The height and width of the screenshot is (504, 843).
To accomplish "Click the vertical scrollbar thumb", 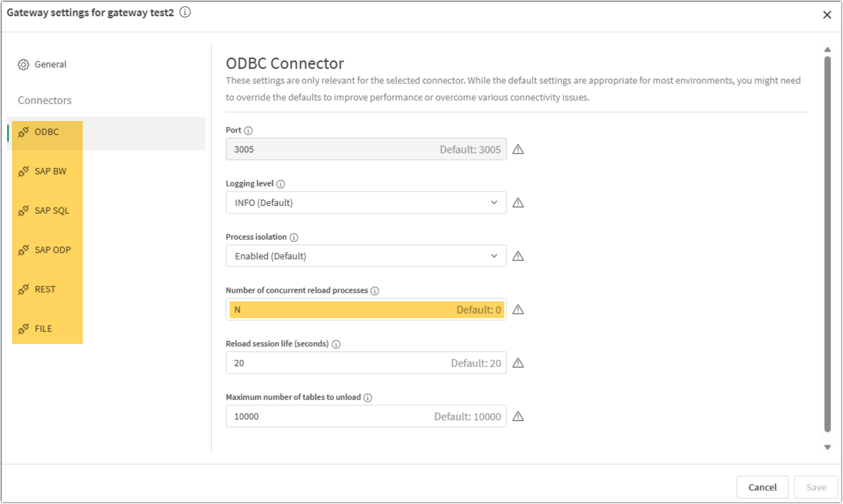I will pyautogui.click(x=828, y=244).
